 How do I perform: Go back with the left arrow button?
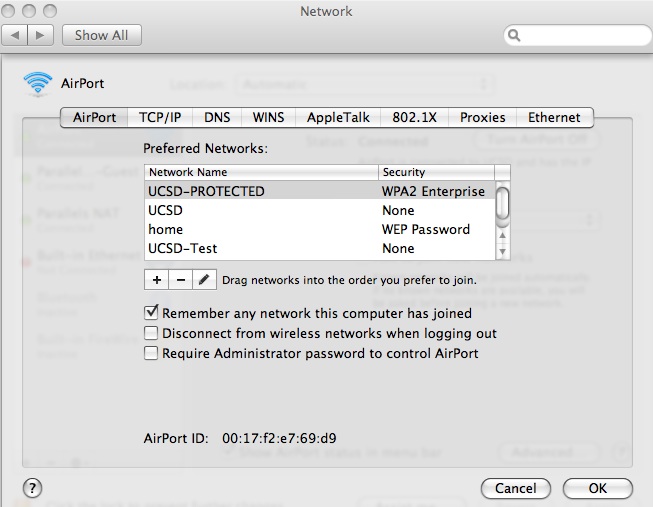16,35
